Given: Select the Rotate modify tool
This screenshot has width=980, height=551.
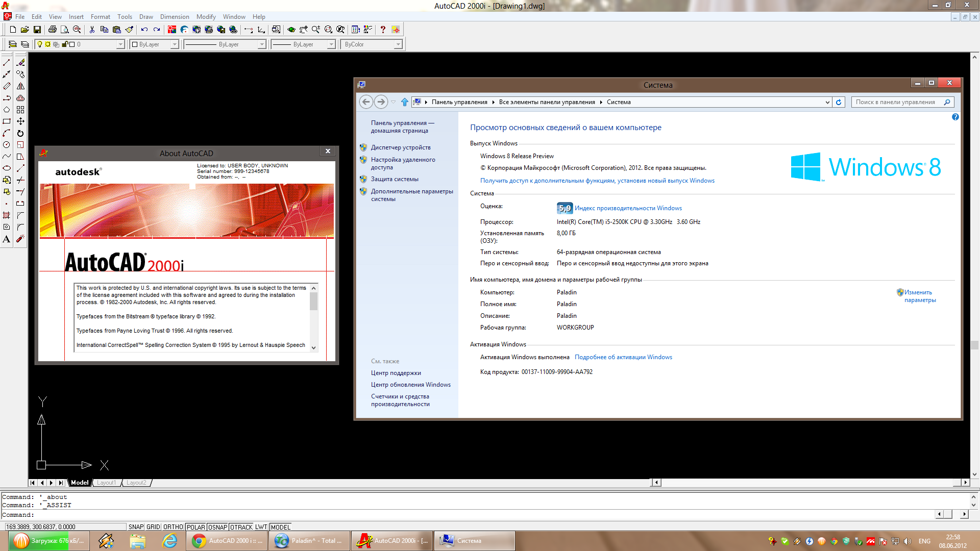Looking at the screenshot, I should [20, 133].
